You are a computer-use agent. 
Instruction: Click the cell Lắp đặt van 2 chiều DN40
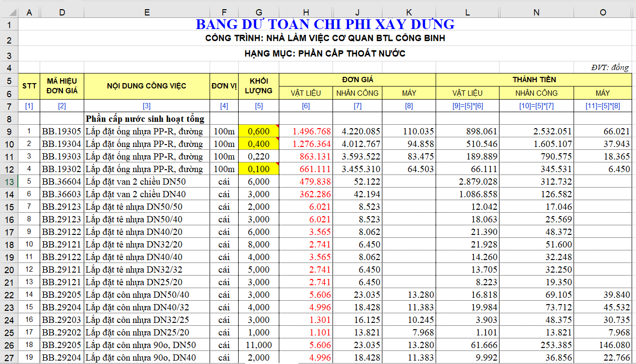click(x=147, y=194)
